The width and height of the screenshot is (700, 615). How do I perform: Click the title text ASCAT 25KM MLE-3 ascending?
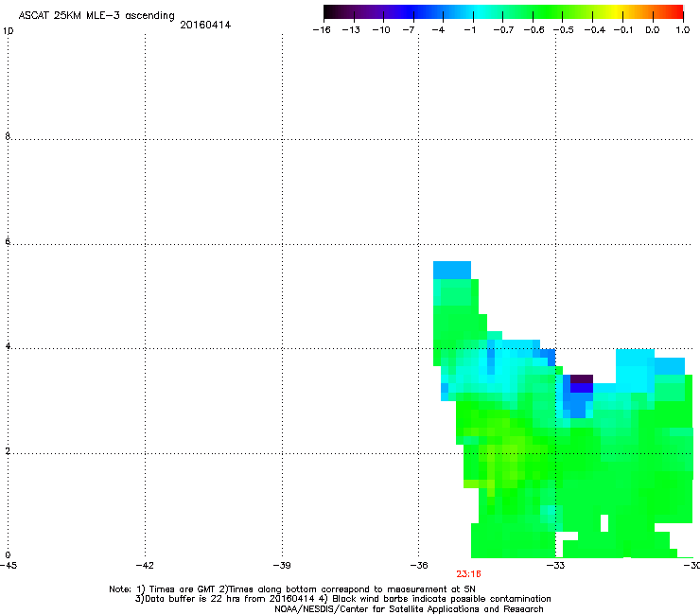pyautogui.click(x=96, y=16)
